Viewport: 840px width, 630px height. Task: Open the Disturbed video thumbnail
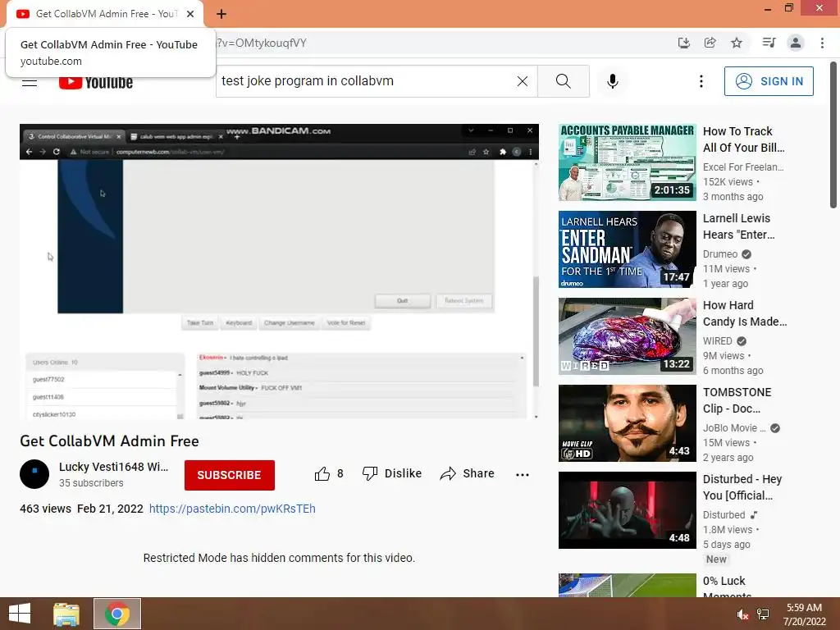(628, 510)
